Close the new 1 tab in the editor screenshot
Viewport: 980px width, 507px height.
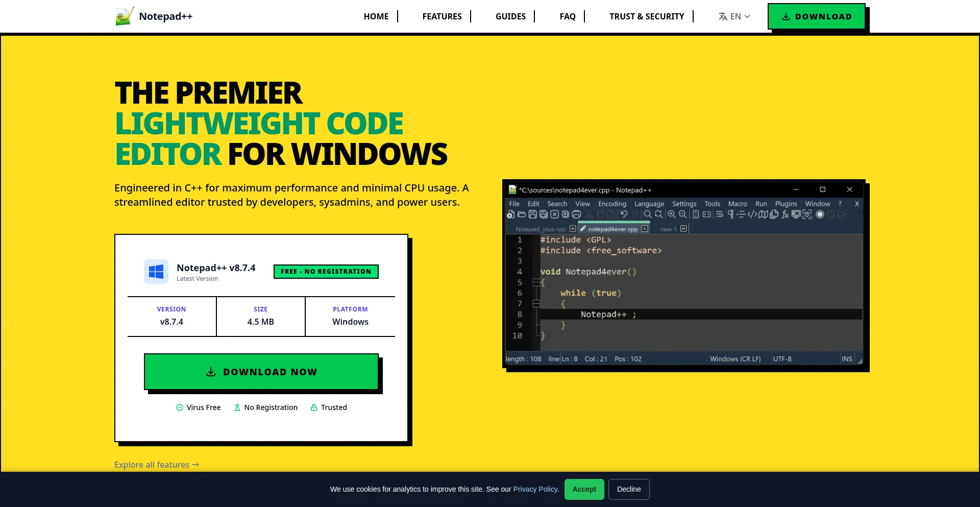(x=683, y=229)
